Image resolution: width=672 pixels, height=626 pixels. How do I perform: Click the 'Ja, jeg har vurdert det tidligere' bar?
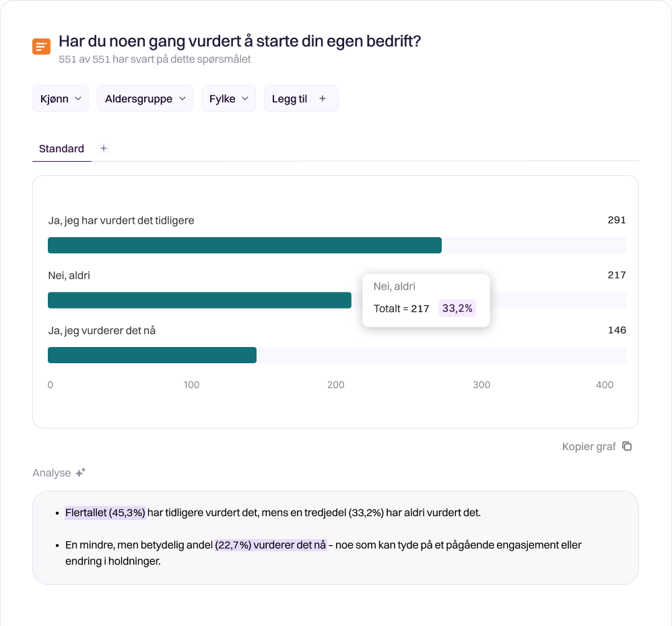(x=244, y=245)
